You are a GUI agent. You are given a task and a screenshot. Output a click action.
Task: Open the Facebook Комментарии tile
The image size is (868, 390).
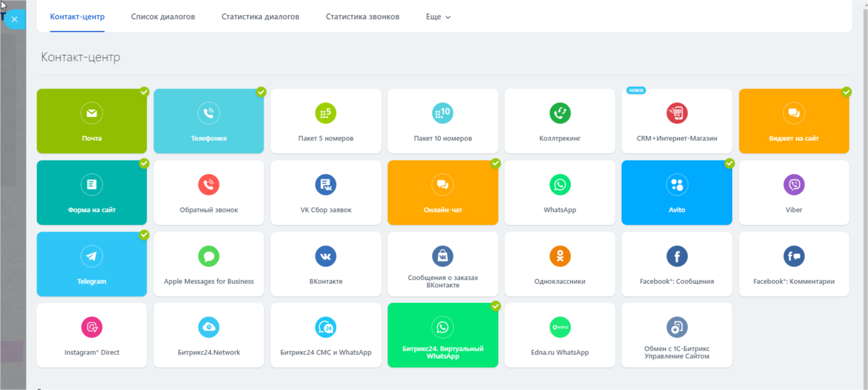pyautogui.click(x=794, y=264)
